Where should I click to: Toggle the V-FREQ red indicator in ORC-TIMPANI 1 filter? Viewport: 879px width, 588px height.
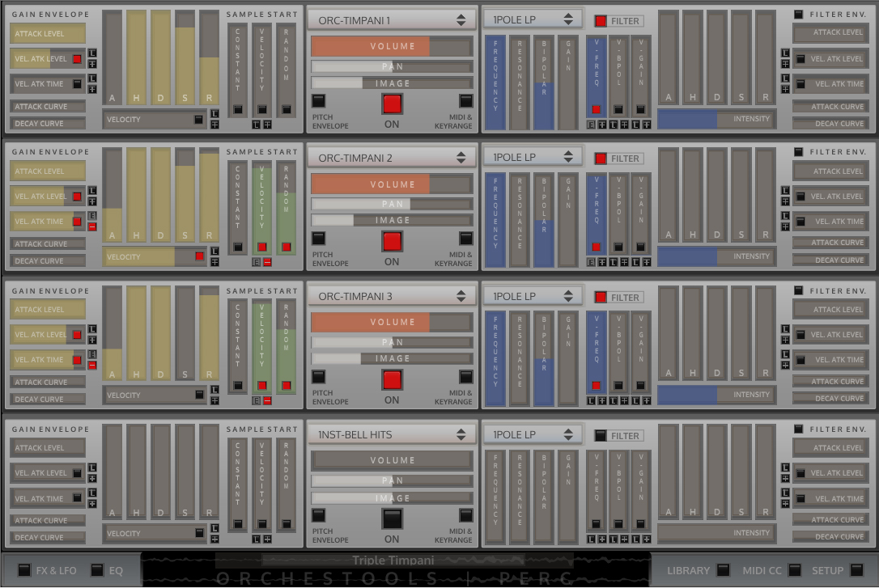point(596,109)
